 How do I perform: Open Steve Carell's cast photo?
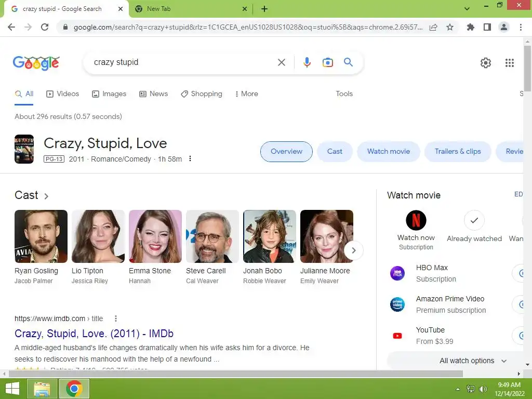pos(212,236)
